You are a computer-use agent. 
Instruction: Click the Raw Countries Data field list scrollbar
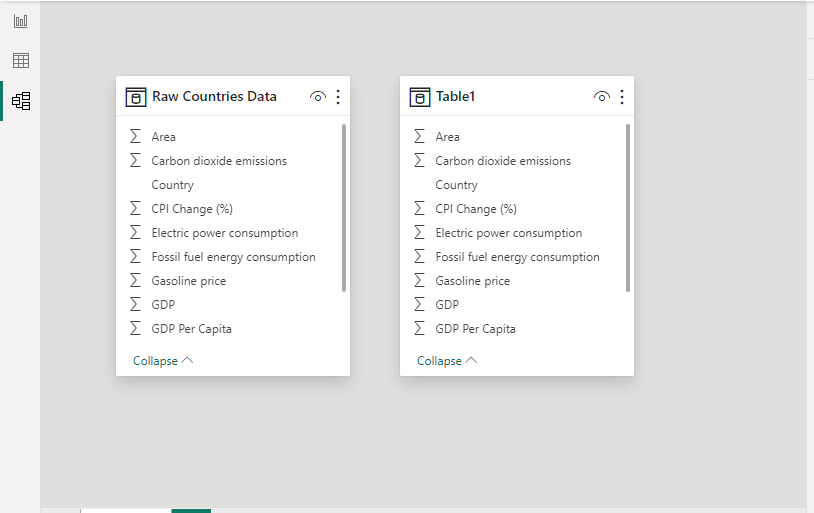click(344, 208)
